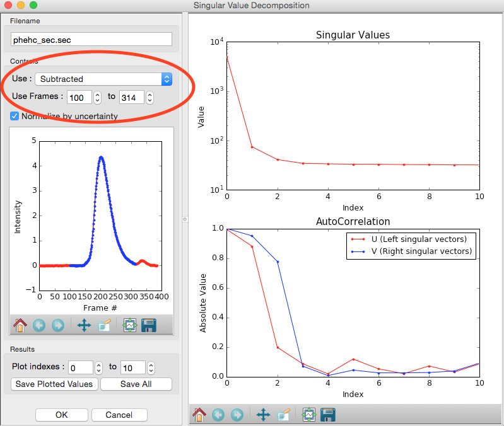Open the Use dropdown showing Subtracted

(x=103, y=79)
